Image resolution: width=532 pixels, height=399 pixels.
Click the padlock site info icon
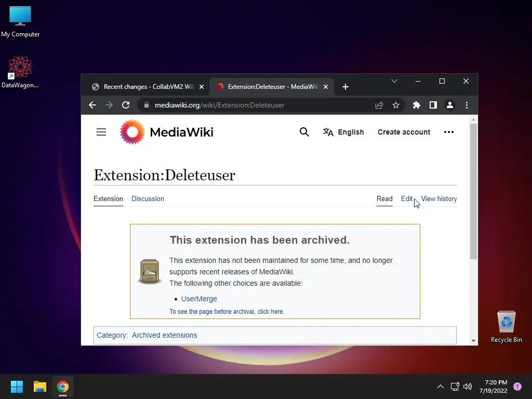pos(146,105)
